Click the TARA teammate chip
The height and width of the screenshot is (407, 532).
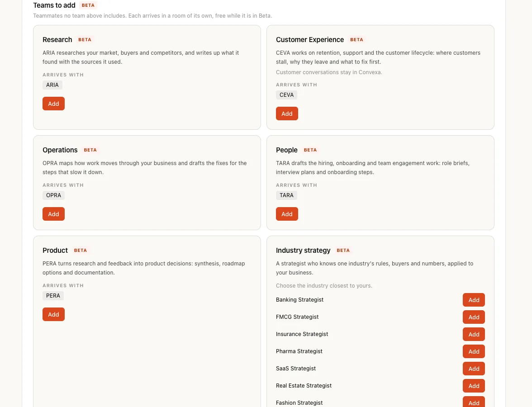(286, 195)
